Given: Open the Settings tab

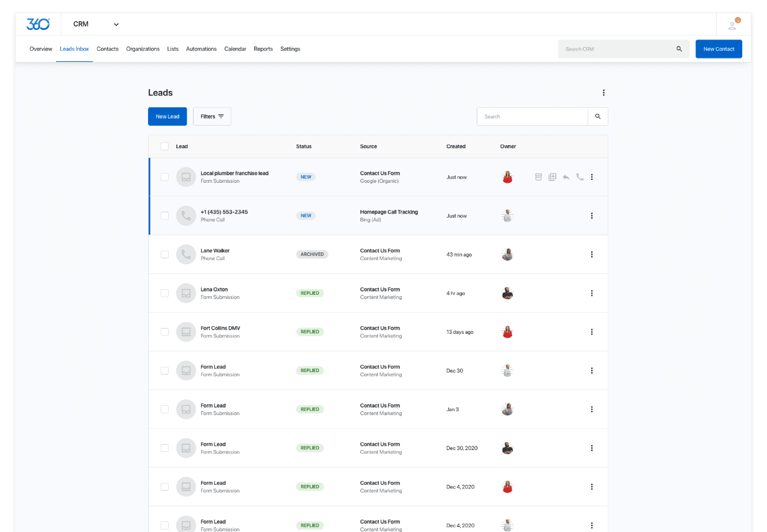Looking at the screenshot, I should pyautogui.click(x=290, y=49).
